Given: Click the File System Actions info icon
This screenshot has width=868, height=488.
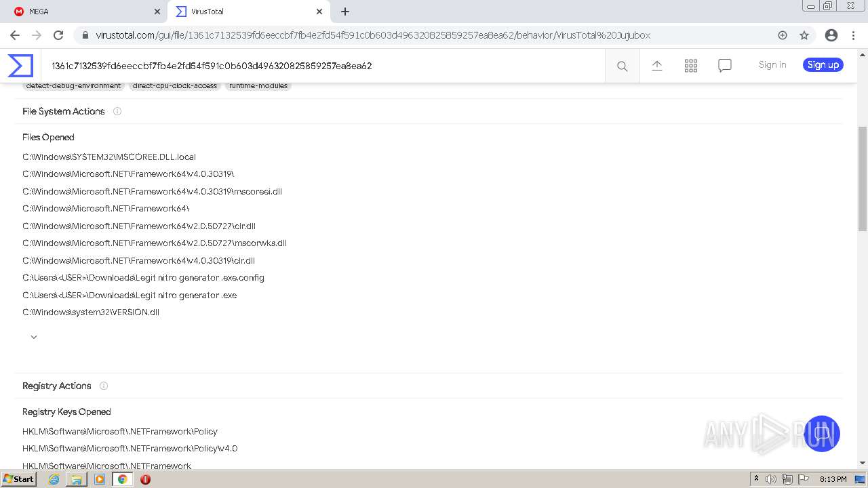Looking at the screenshot, I should [117, 111].
